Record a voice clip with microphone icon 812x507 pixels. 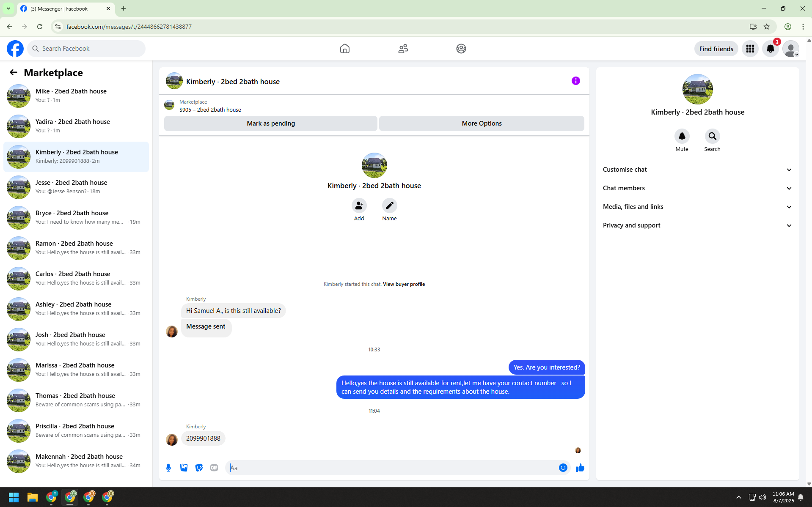tap(168, 468)
